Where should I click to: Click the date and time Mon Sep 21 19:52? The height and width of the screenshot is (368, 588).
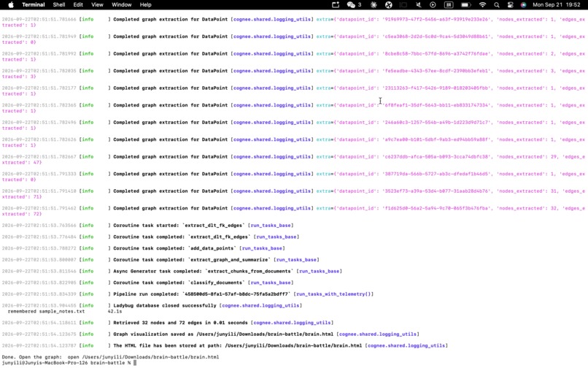coord(557,5)
